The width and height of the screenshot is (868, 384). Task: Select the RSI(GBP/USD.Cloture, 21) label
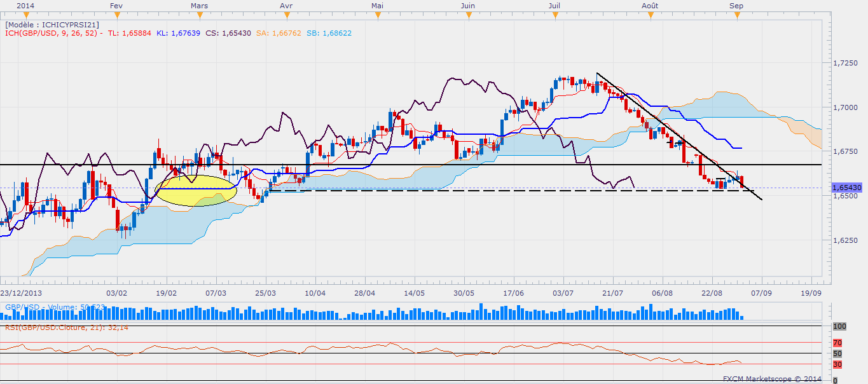pos(67,327)
